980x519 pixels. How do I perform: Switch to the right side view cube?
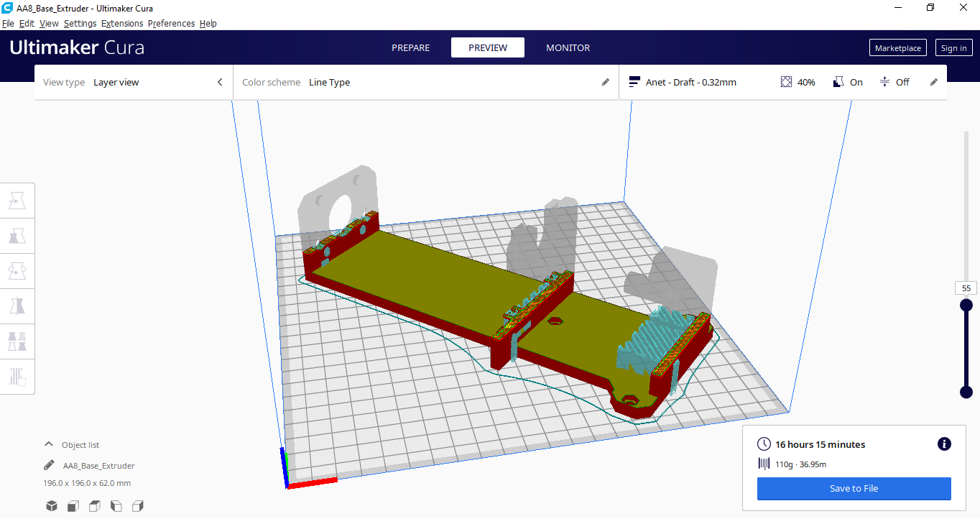(138, 506)
